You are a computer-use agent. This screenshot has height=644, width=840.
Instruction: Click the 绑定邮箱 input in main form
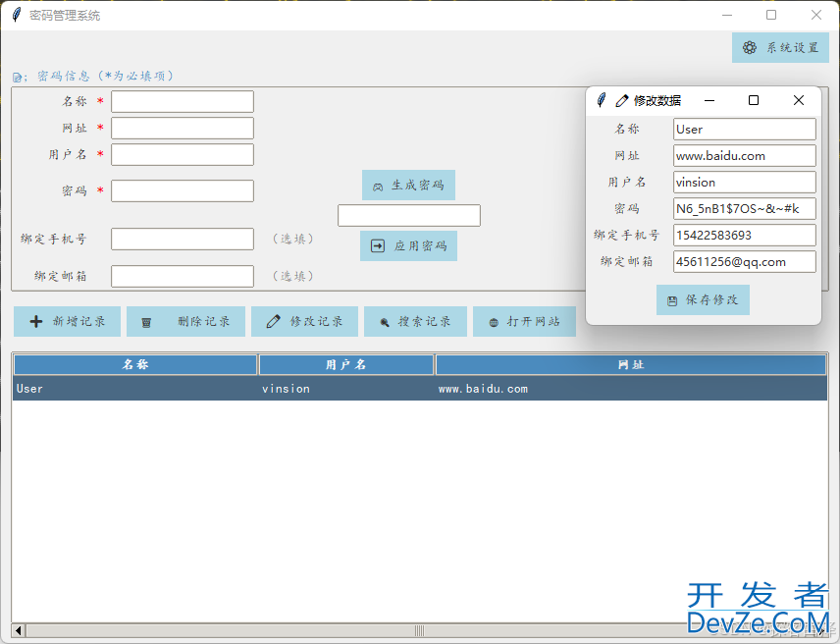click(183, 277)
